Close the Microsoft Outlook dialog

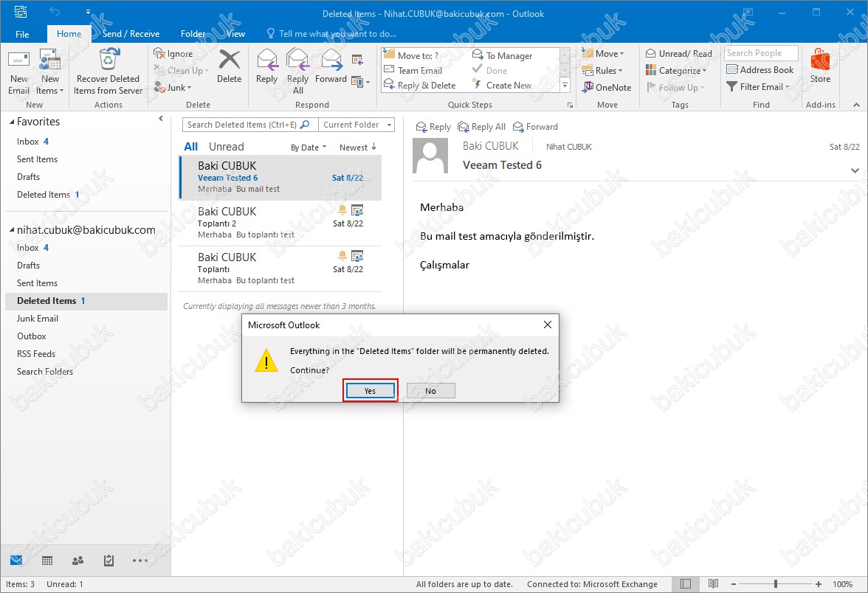coord(548,325)
